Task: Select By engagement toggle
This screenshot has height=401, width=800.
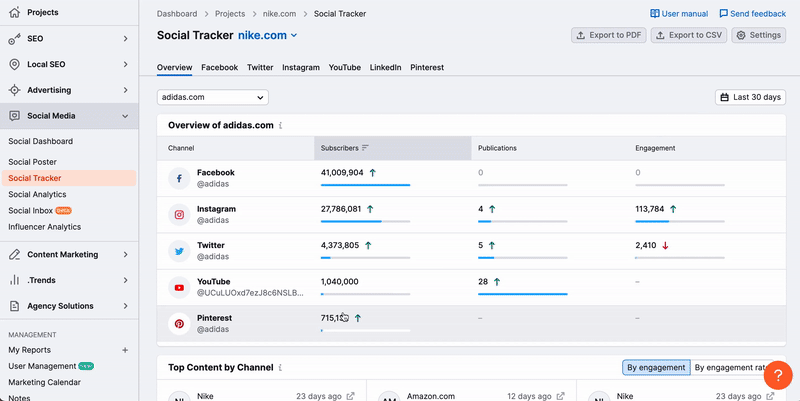Action: coord(656,367)
